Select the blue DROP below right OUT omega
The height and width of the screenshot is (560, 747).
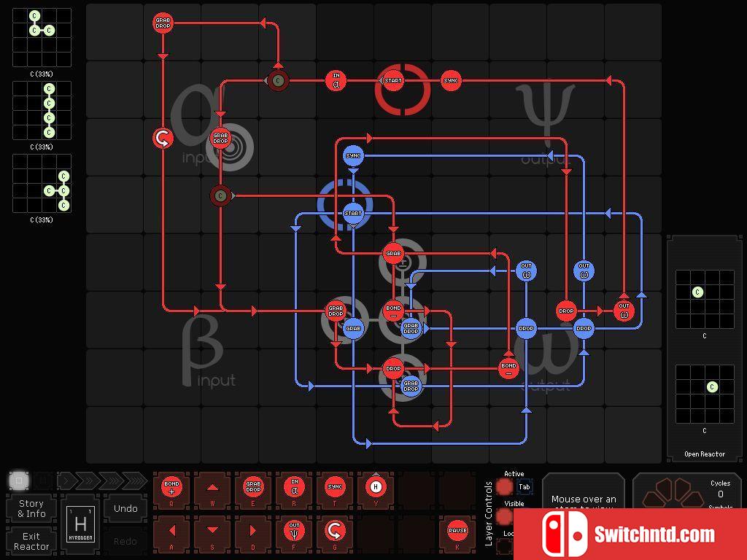point(584,328)
